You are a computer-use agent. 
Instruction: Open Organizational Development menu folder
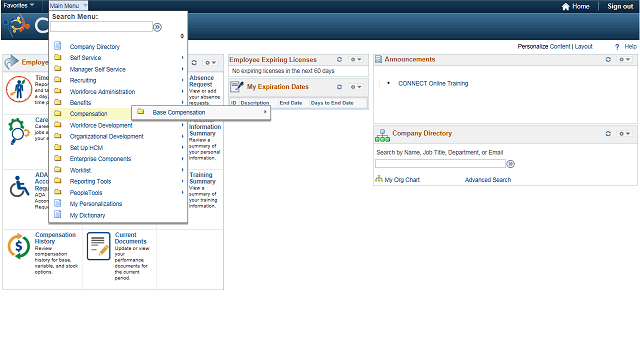tap(107, 136)
